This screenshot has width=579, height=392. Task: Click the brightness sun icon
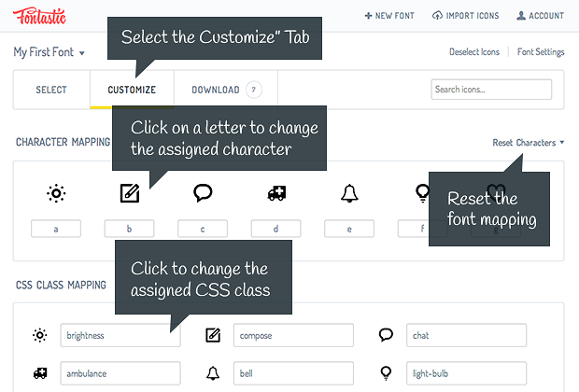[x=56, y=193]
